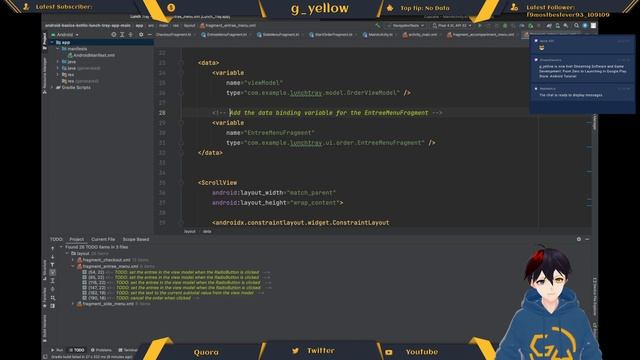Click the expand all icon in TODO sidebar
This screenshot has width=640, height=360.
[x=53, y=281]
